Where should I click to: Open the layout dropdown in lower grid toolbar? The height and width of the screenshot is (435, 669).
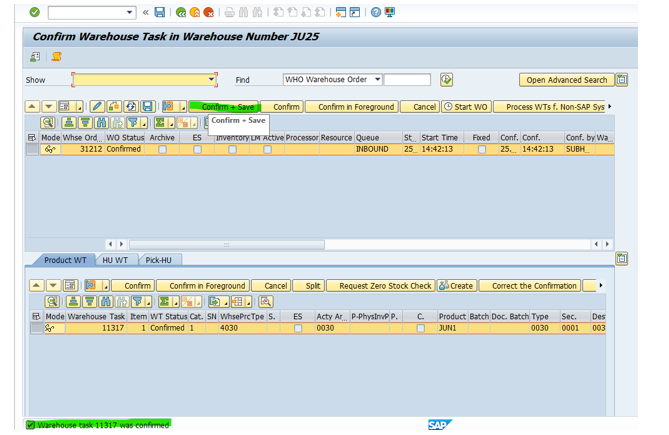click(x=248, y=302)
